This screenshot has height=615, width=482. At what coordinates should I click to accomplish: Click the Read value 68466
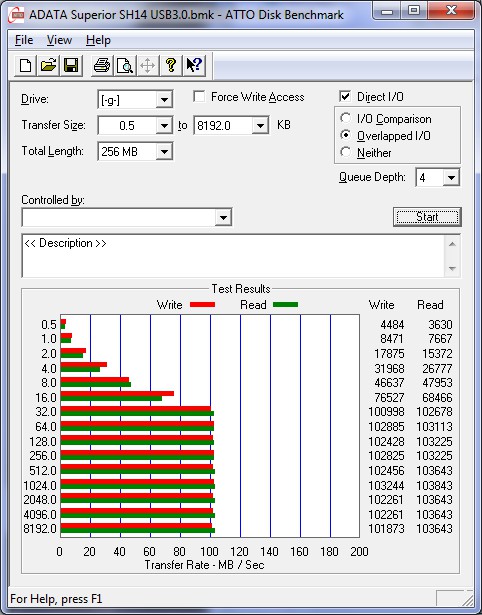point(437,398)
